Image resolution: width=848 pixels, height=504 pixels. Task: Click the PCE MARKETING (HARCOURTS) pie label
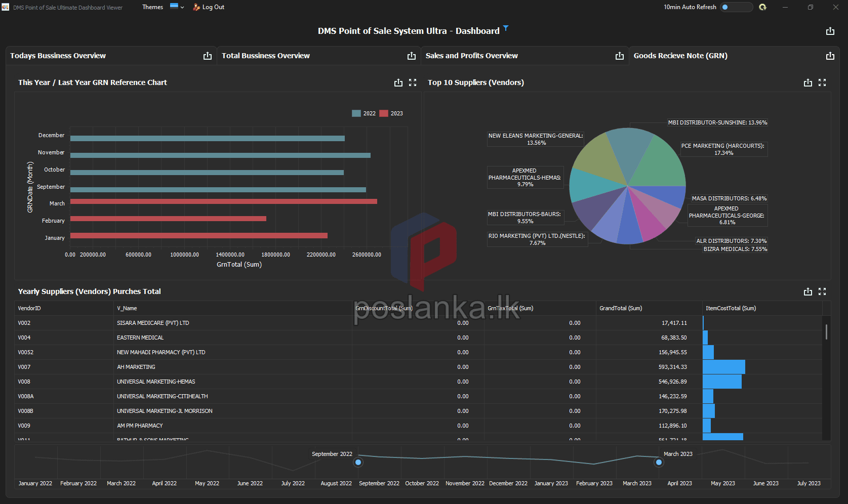pyautogui.click(x=723, y=149)
